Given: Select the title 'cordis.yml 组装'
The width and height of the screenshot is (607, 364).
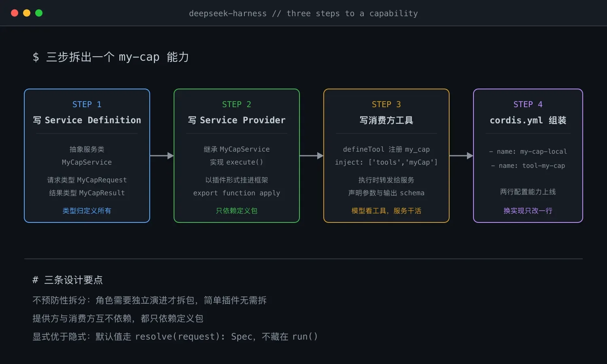Looking at the screenshot, I should point(528,120).
